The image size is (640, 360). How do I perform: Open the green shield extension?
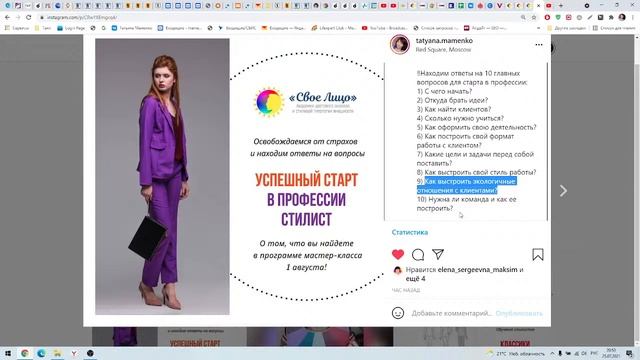(558, 18)
